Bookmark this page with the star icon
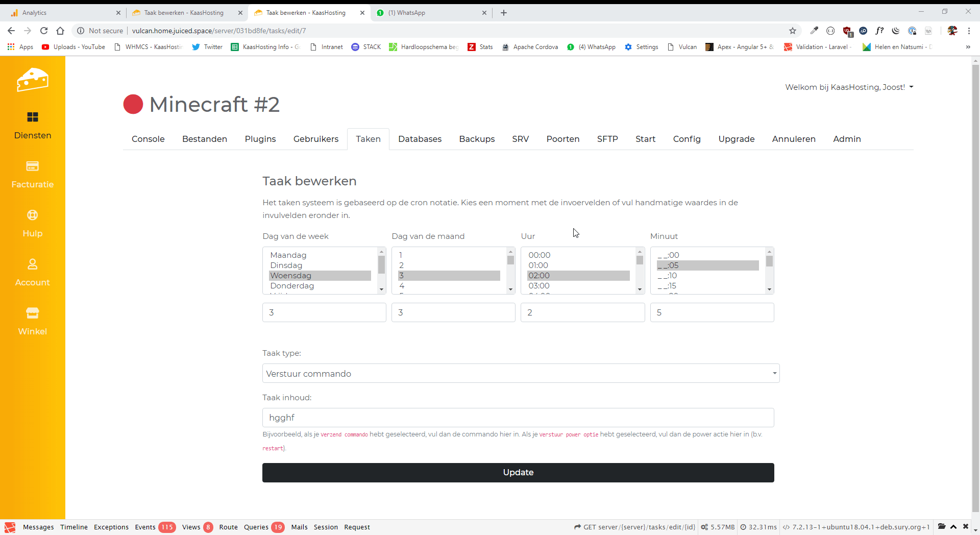This screenshot has height=535, width=980. (x=793, y=31)
